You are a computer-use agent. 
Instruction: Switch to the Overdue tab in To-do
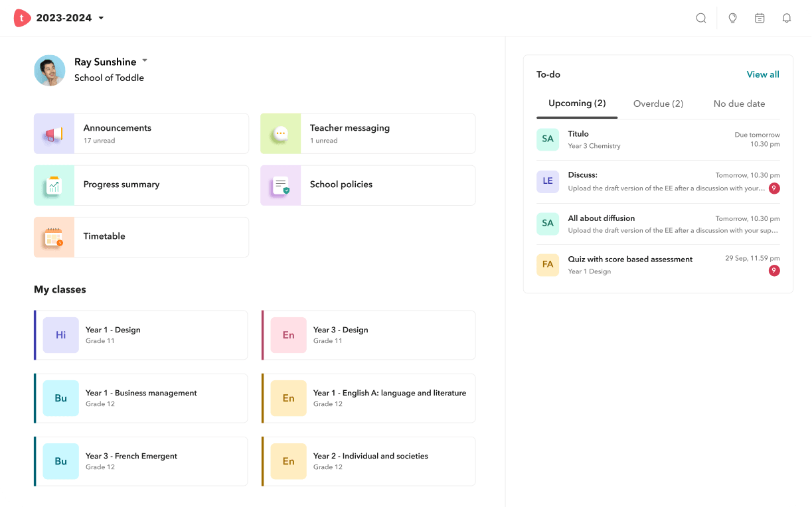coord(658,104)
